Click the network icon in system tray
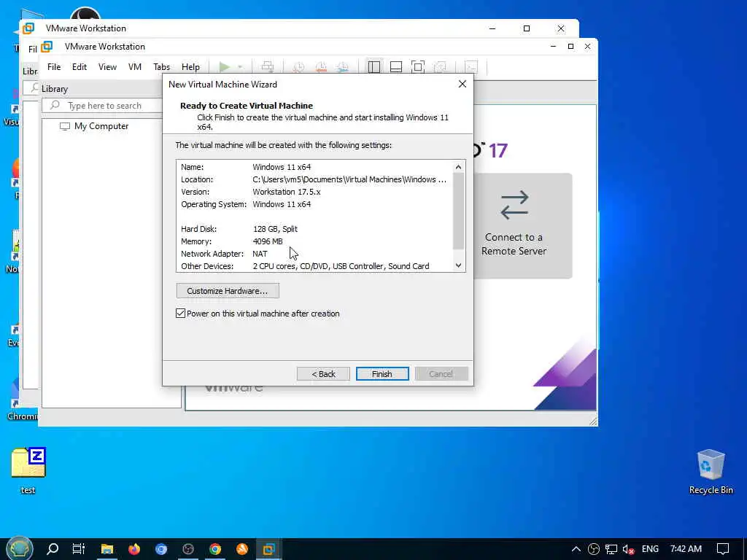This screenshot has height=560, width=747. (x=611, y=549)
